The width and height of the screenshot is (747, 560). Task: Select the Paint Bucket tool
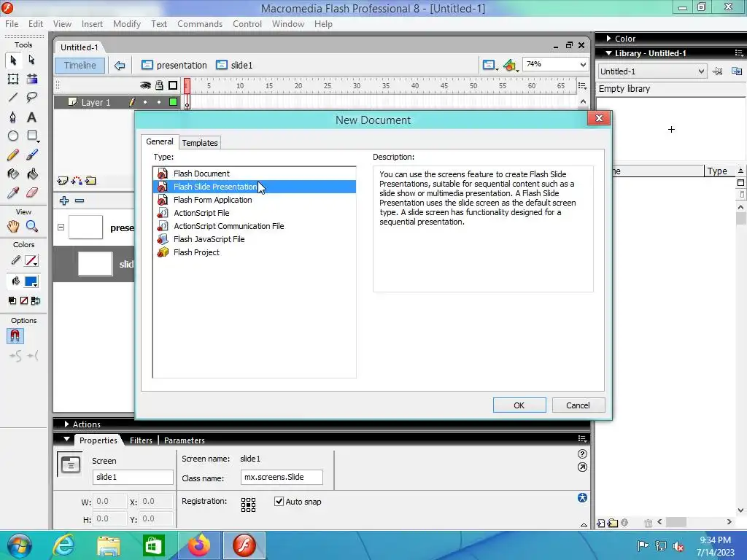pos(32,174)
